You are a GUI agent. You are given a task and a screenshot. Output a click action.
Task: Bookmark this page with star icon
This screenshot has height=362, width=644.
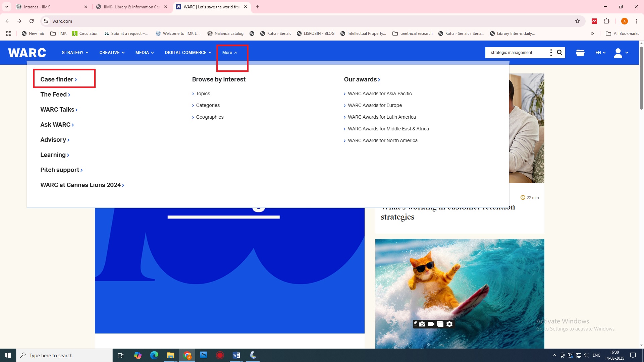[x=577, y=21]
